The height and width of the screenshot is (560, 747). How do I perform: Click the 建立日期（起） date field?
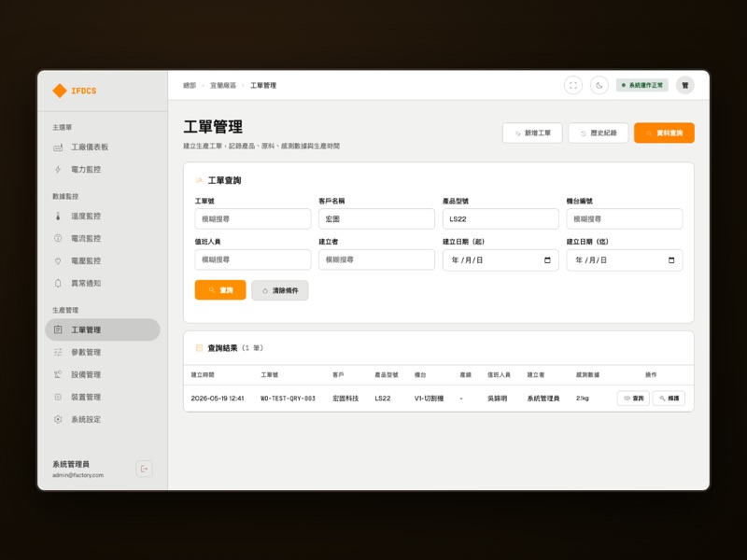[500, 260]
